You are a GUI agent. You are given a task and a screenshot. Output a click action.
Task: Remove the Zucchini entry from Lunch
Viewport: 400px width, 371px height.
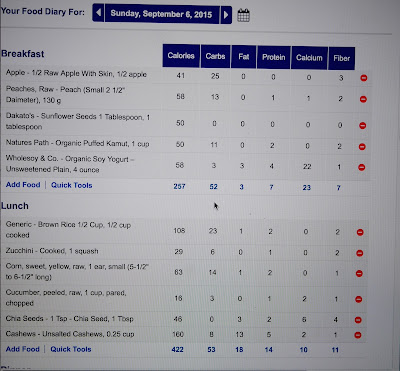click(x=360, y=253)
